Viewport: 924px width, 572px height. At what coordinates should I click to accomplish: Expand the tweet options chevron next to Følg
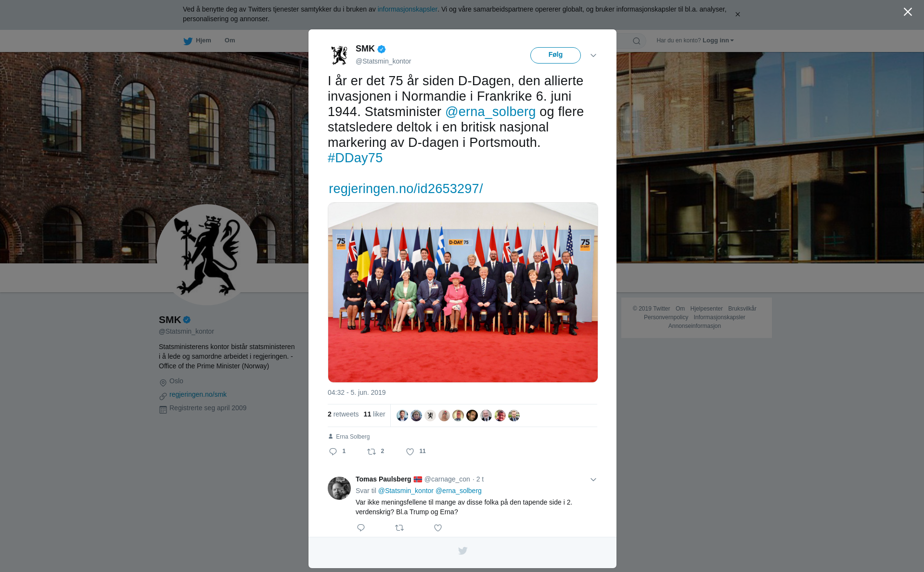click(x=593, y=55)
